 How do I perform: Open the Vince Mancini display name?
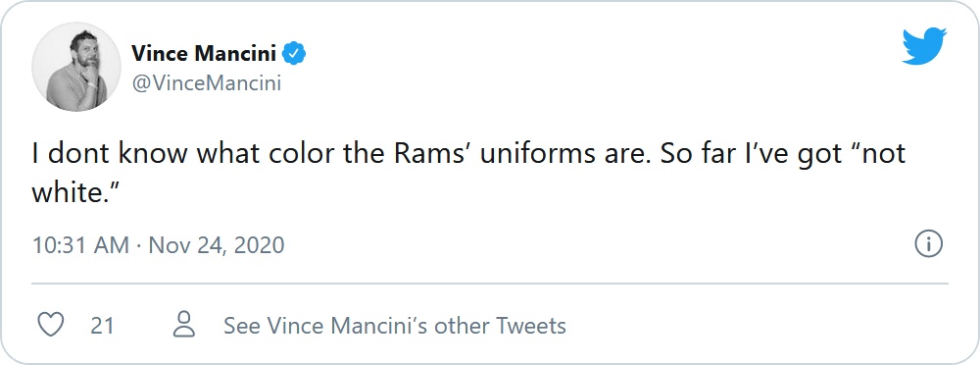(x=204, y=55)
